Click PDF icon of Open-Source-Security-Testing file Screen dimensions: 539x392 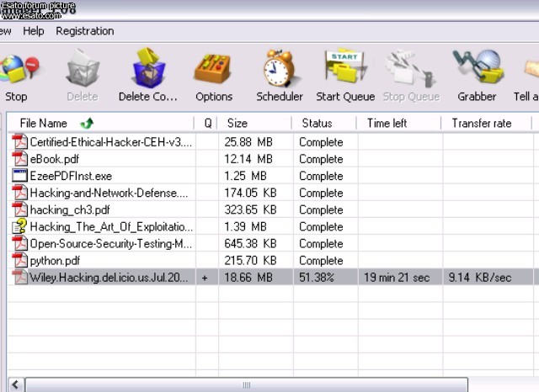[x=20, y=243]
